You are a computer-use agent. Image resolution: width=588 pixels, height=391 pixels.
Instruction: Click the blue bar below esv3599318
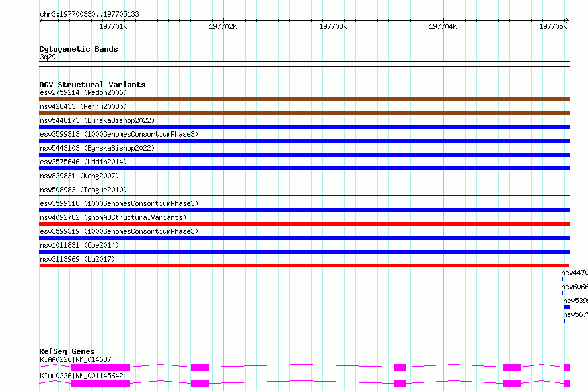pyautogui.click(x=304, y=210)
